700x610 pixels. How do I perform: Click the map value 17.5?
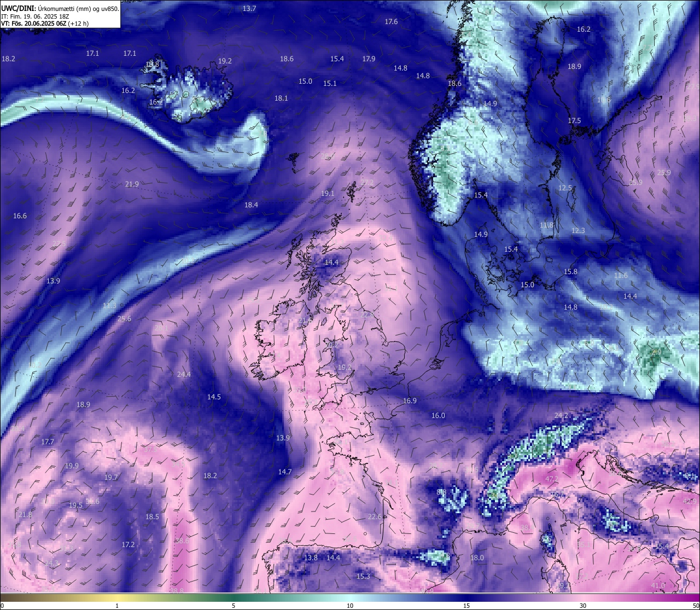pos(574,121)
